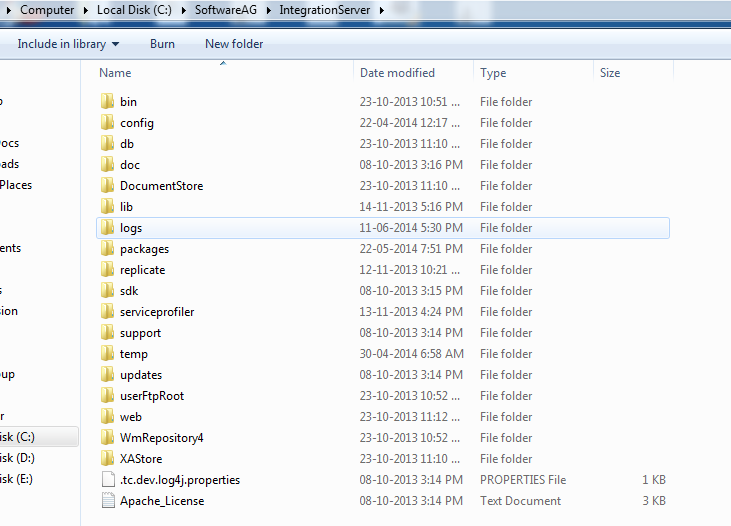Click packages date 22-05-2014 7:51 PM
This screenshot has width=731, height=526.
coord(411,249)
